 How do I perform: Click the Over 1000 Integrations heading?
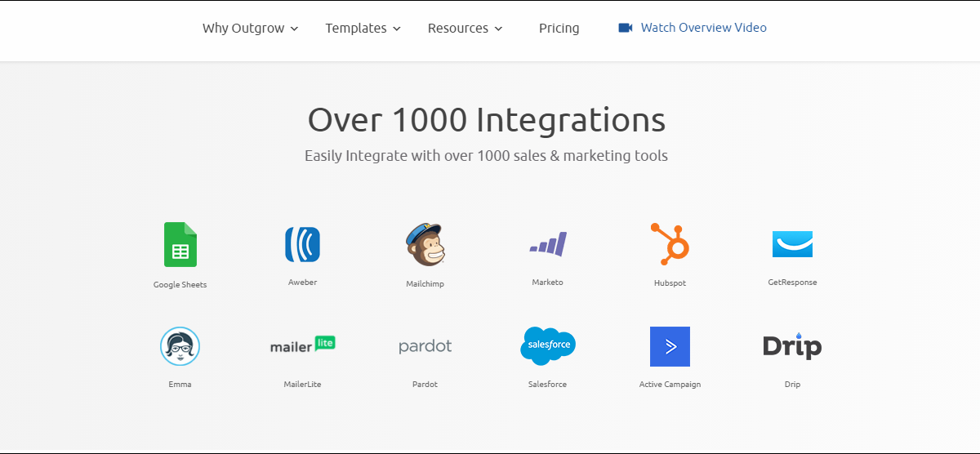(487, 120)
